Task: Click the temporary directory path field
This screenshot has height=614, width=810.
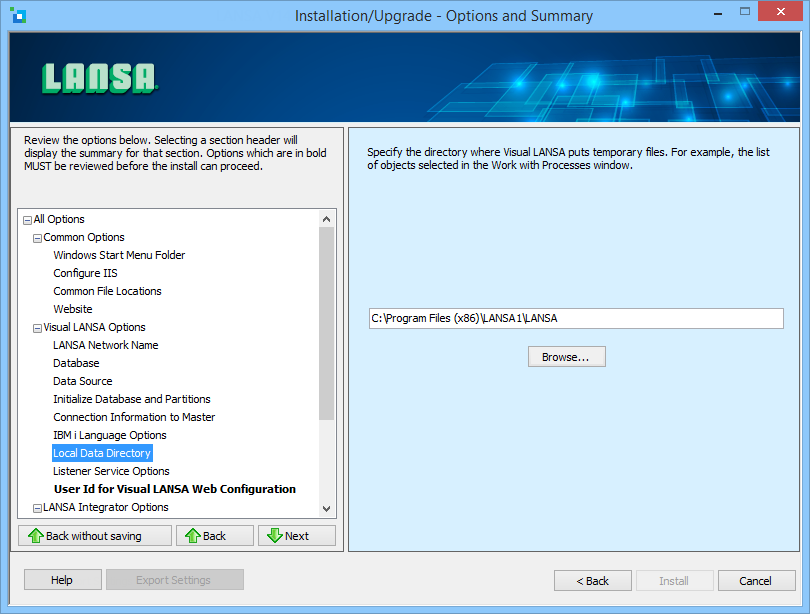Action: coord(576,318)
